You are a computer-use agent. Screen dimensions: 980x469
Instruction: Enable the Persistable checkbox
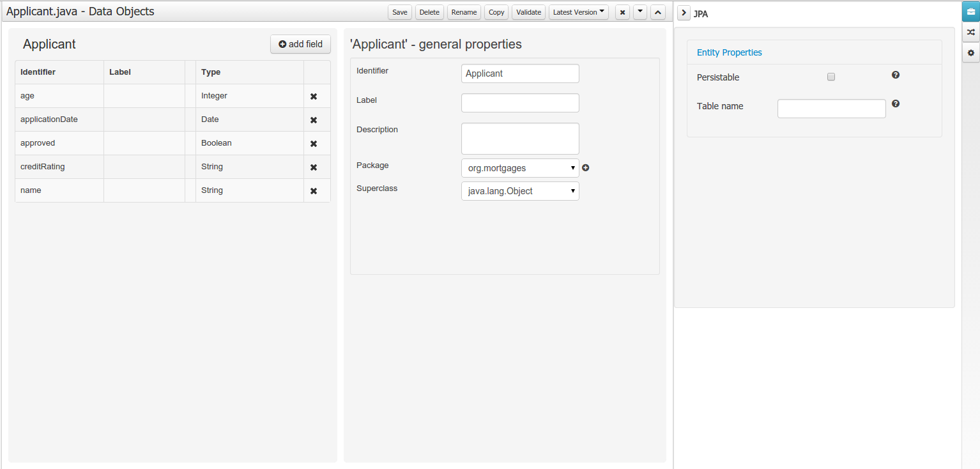831,77
